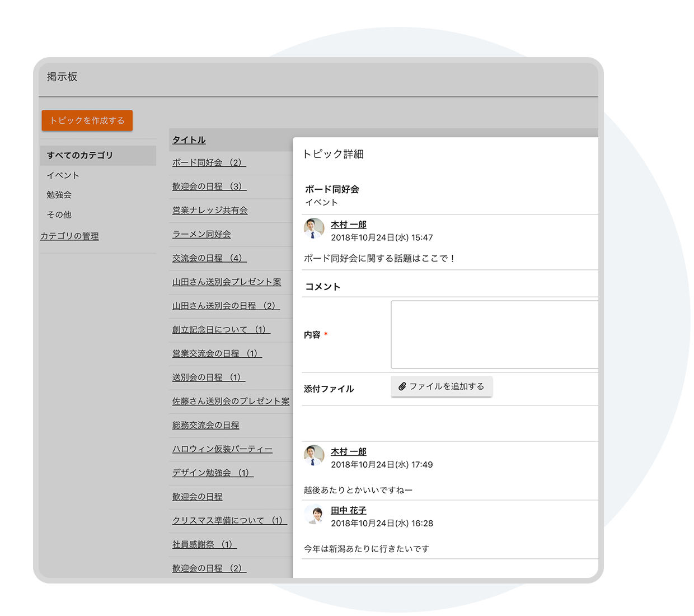Screen dimensions: 694x616
Task: Click the トピックを作成する button
Action: pos(87,120)
